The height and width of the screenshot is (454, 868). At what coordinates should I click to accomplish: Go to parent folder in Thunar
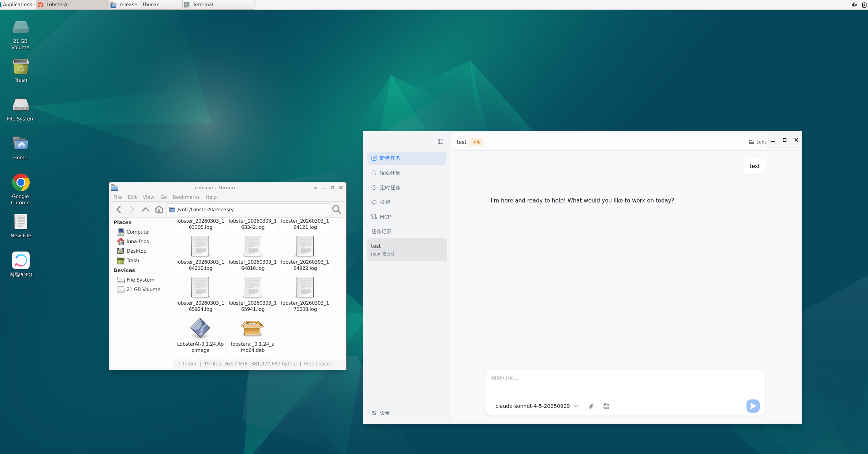(x=145, y=209)
